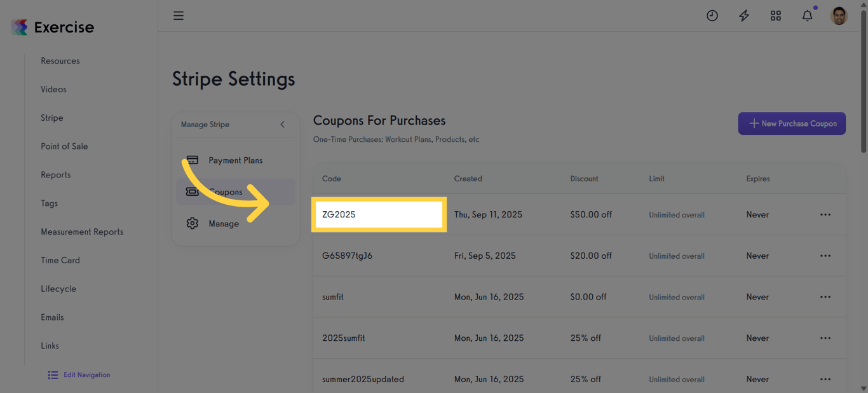The image size is (868, 393).
Task: Open Reports from the sidebar
Action: point(55,174)
